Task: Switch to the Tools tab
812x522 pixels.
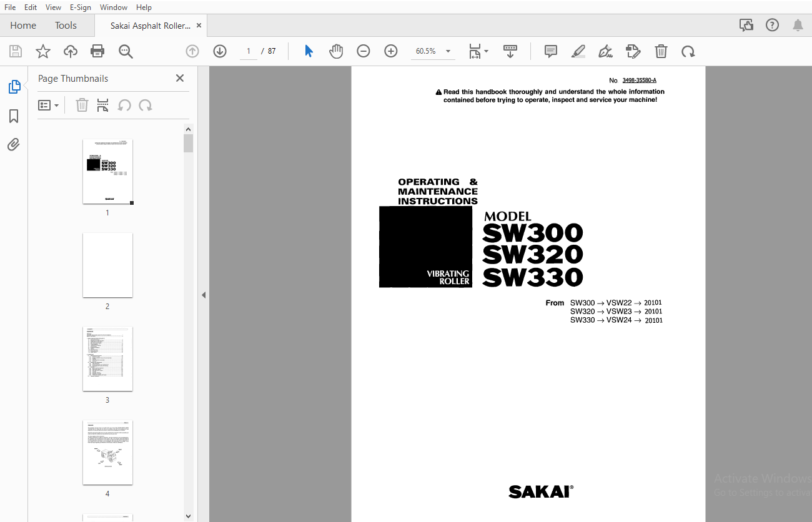Action: click(66, 26)
